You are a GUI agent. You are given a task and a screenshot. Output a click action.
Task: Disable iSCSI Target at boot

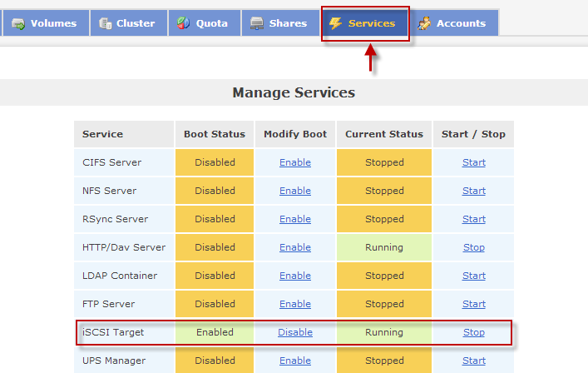(x=294, y=332)
